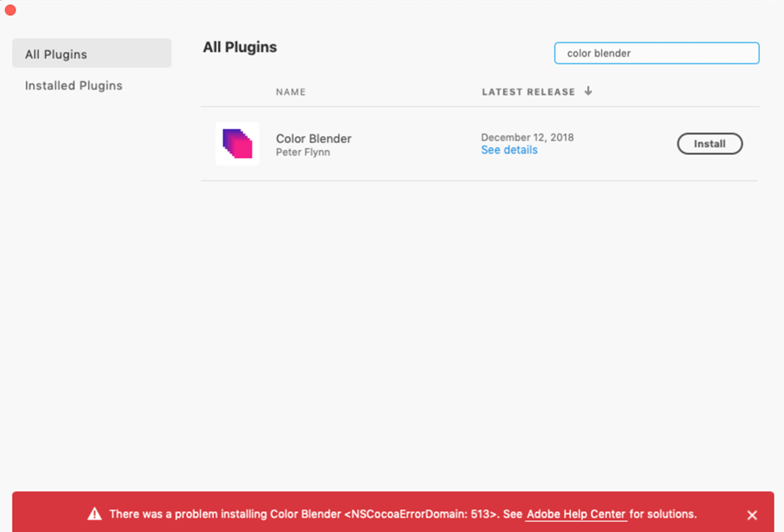Dismiss the red error banner
The height and width of the screenshot is (532, 784).
(752, 515)
